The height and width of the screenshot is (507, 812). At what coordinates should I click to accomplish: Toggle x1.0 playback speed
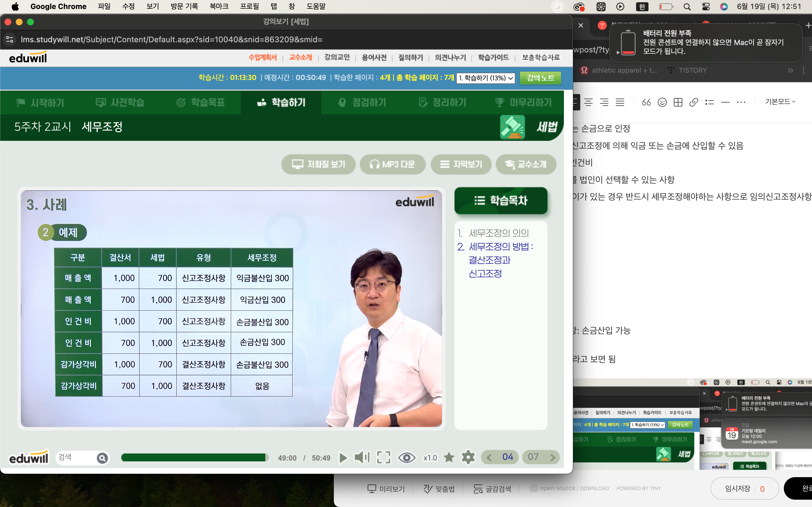[430, 458]
